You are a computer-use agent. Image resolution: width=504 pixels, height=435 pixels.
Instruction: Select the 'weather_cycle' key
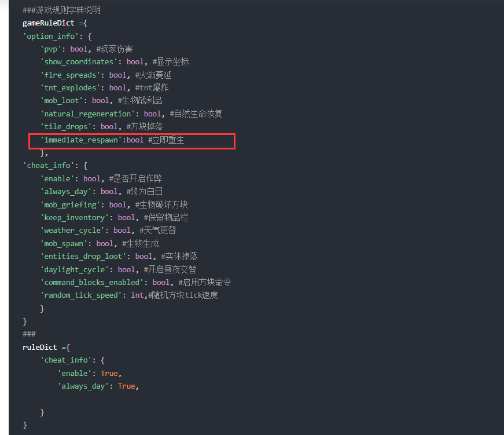click(x=72, y=231)
